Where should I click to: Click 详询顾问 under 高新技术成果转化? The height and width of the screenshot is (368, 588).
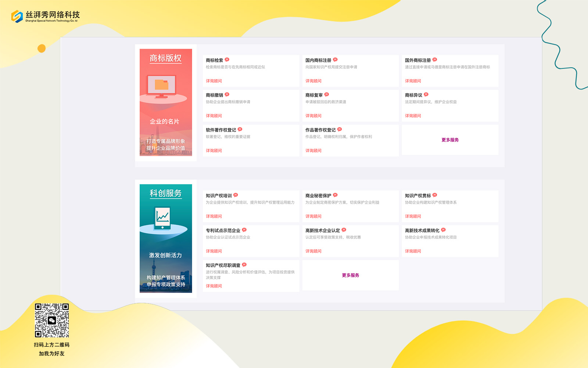[413, 251]
